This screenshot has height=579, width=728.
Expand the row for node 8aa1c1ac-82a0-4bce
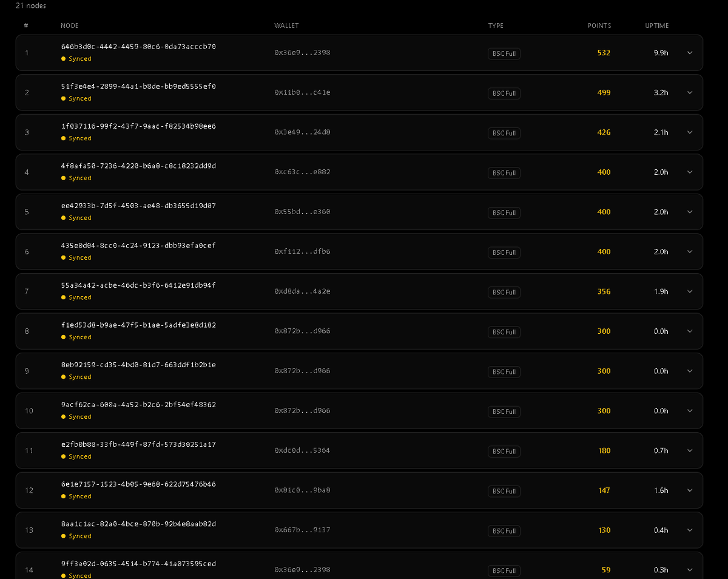[690, 530]
